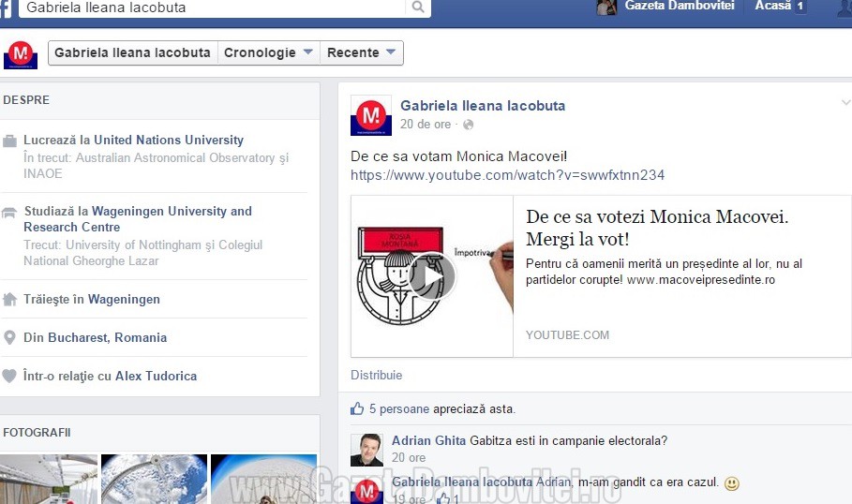The height and width of the screenshot is (504, 852).
Task: Open the 5 persoane likes list
Action: point(399,409)
